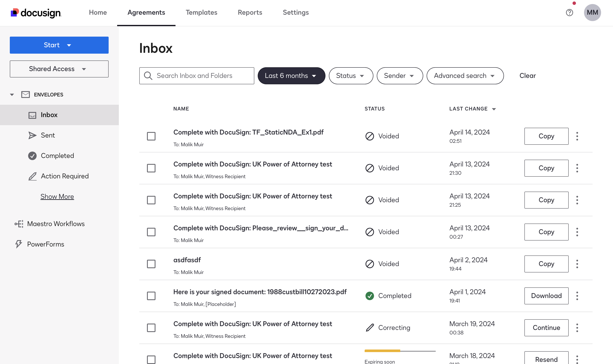Go to the Reports tab
Screen dimensions: 613x364
click(x=250, y=13)
